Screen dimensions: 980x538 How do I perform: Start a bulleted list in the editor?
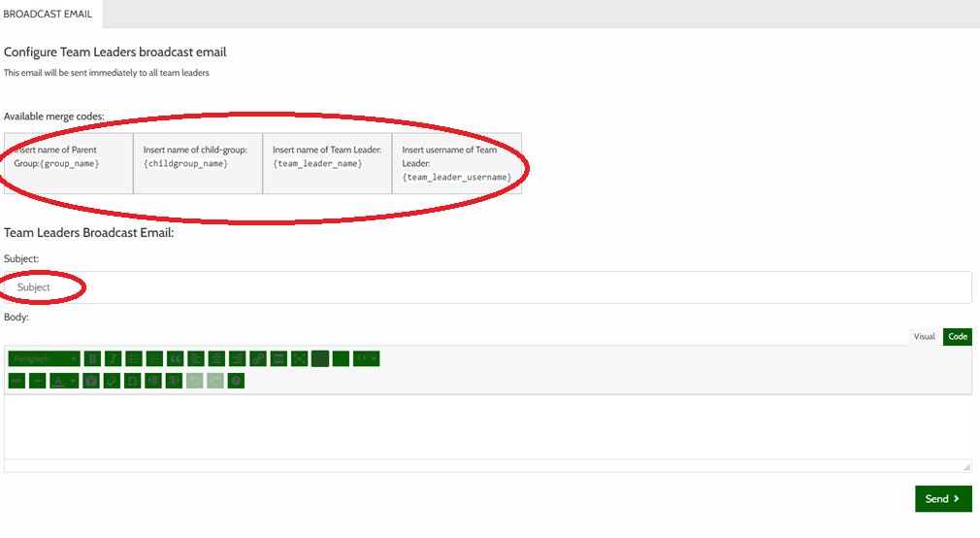pyautogui.click(x=134, y=358)
